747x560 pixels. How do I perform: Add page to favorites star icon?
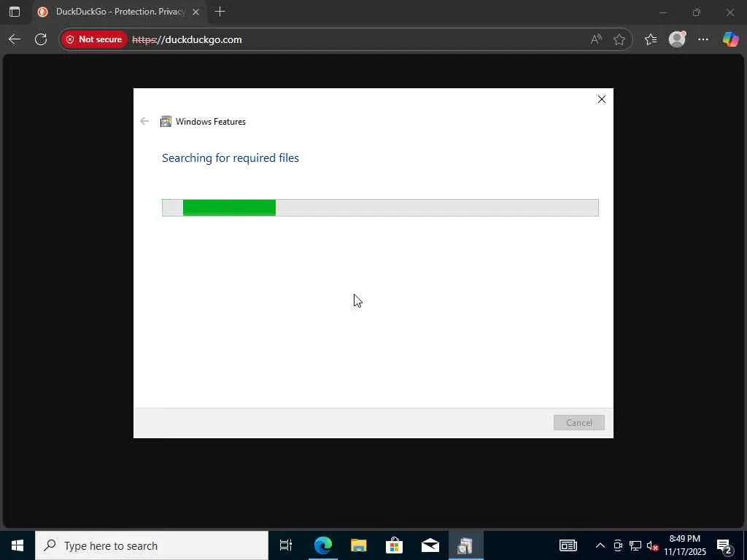619,39
